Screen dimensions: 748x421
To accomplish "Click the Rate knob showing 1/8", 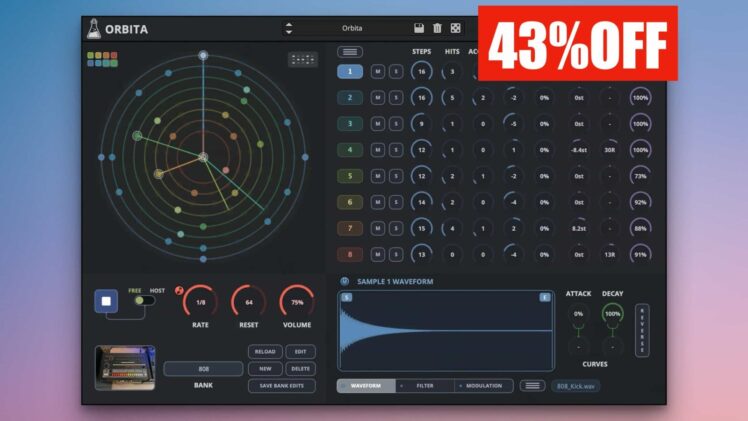I will point(200,302).
